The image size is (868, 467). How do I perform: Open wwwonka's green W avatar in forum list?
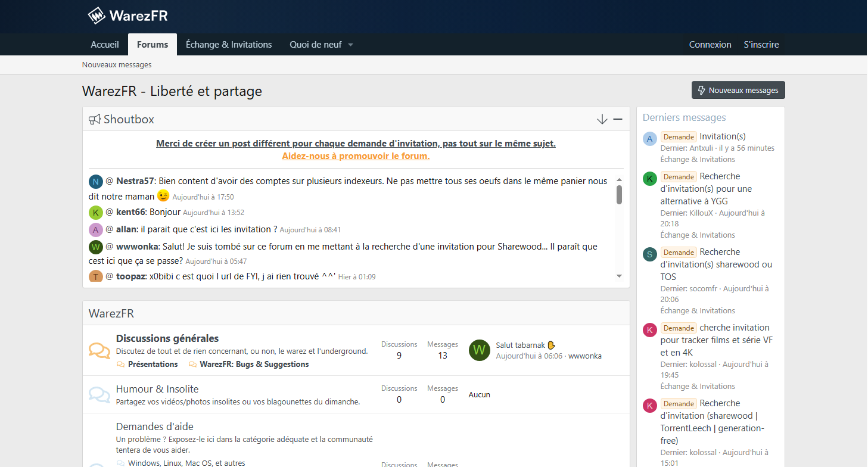tap(479, 350)
